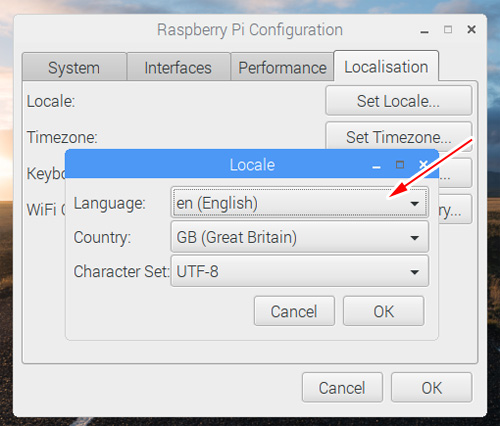The image size is (500, 426).
Task: Minimize the Locale dialog
Action: coord(376,166)
